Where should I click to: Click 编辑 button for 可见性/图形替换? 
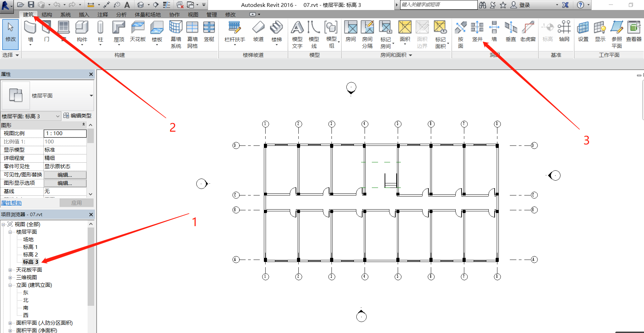(x=65, y=175)
